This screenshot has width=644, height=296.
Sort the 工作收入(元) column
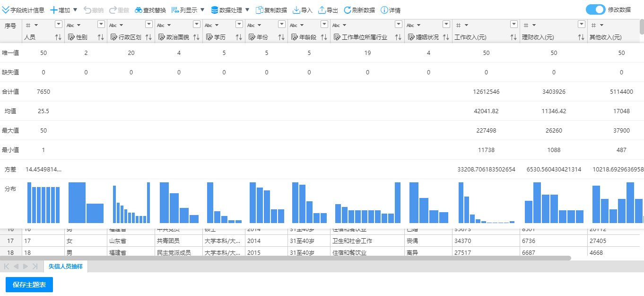(514, 37)
